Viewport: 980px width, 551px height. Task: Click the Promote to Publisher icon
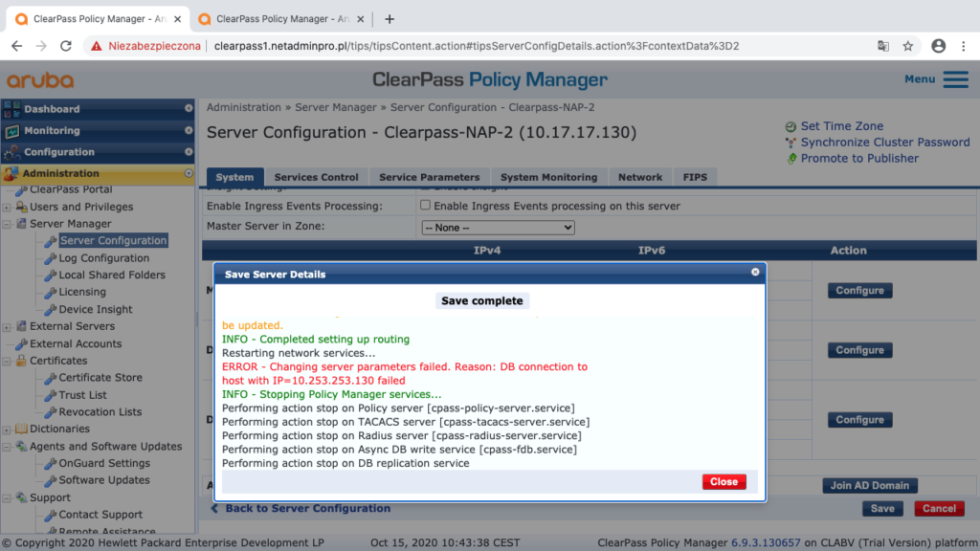(791, 159)
